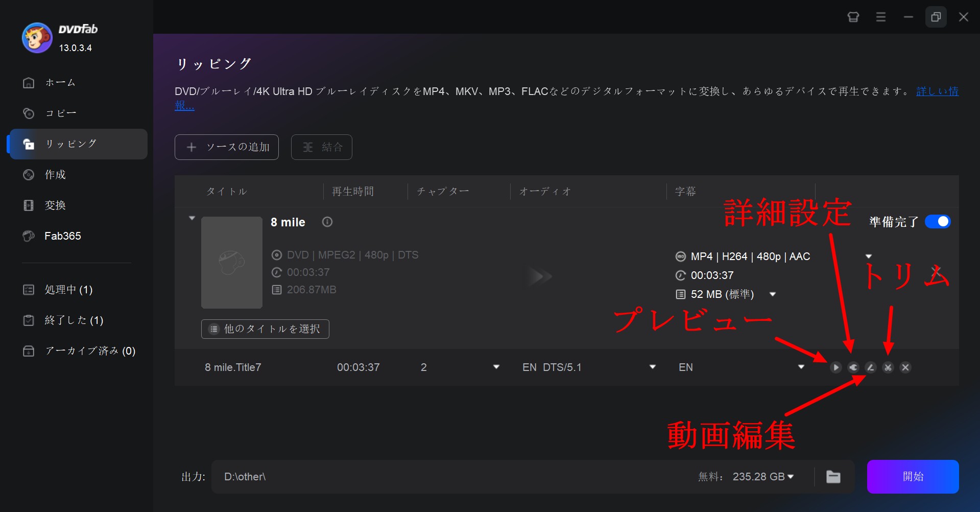The height and width of the screenshot is (512, 980).
Task: Click the チャプター column header
Action: [x=443, y=192]
